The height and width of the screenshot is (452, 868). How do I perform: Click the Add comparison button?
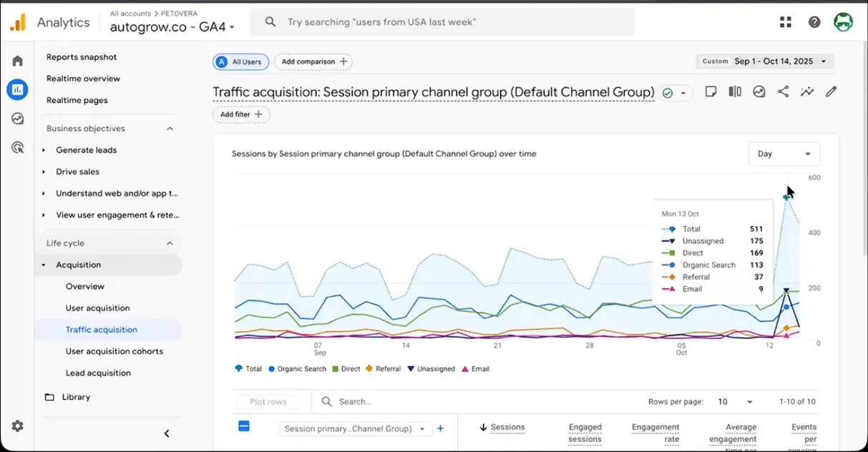[x=313, y=62]
